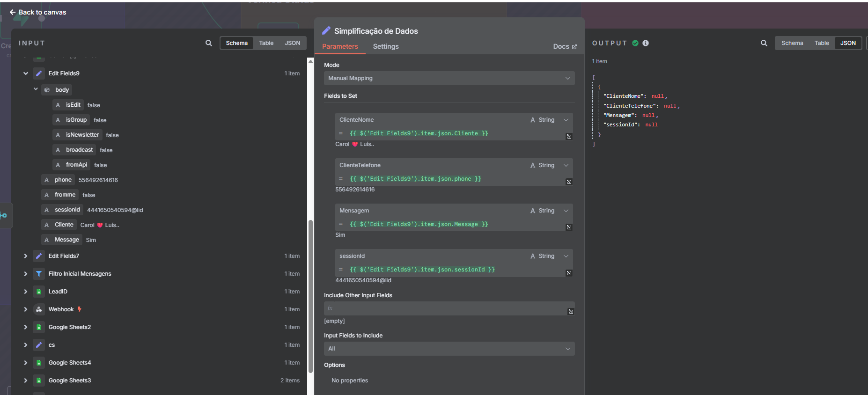
Task: Open expression editor for sessionId field
Action: tap(569, 273)
